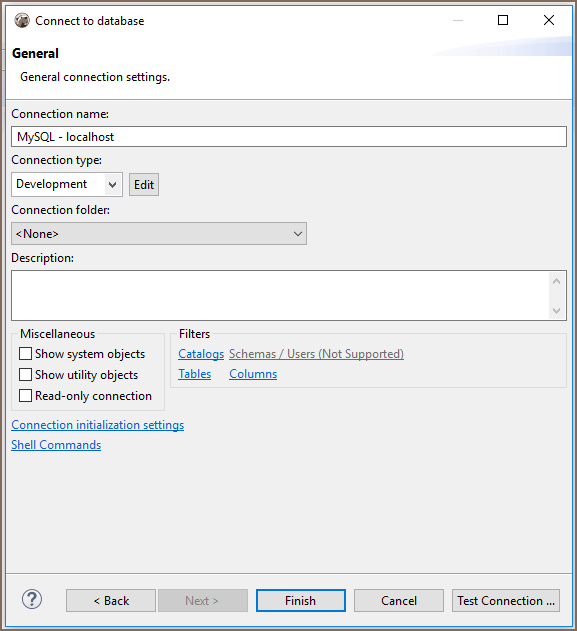The image size is (577, 631).
Task: Open Catalogs filter link
Action: pos(201,354)
